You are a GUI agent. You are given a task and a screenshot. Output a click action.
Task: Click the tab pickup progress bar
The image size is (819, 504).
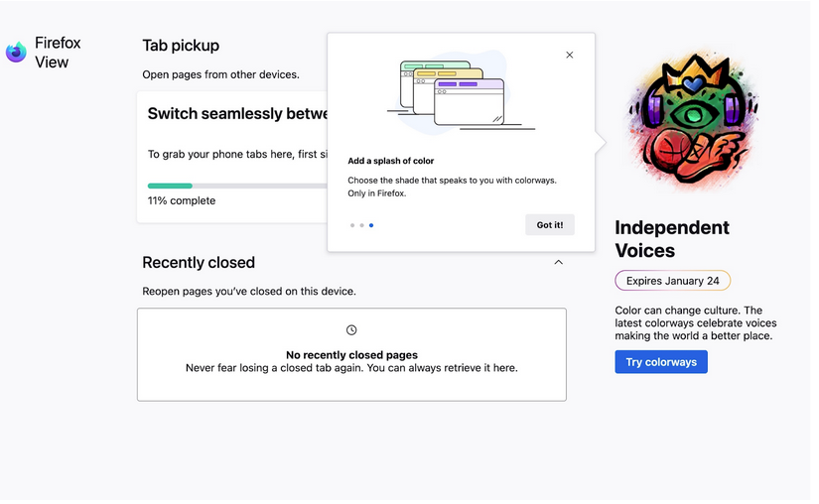pos(237,186)
